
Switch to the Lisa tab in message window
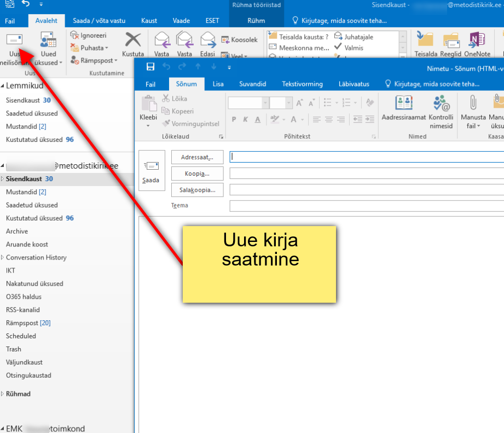coord(218,84)
